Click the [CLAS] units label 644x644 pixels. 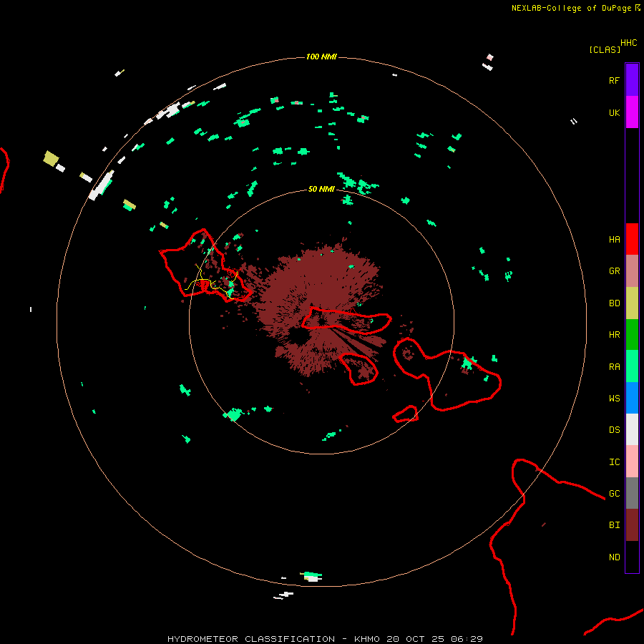click(x=605, y=49)
